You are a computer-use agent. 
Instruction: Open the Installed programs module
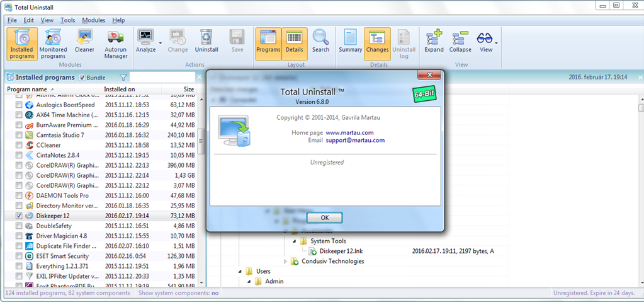tap(22, 44)
